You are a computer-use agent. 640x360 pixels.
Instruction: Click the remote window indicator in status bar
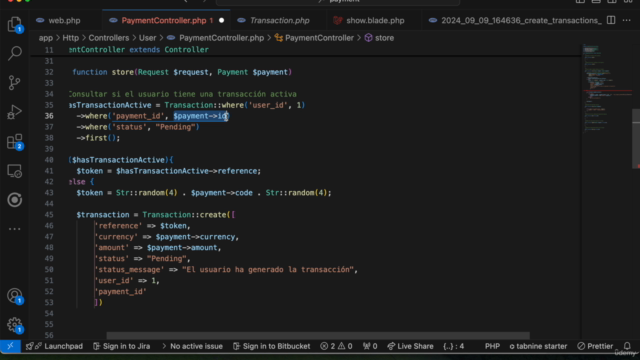coord(10,346)
